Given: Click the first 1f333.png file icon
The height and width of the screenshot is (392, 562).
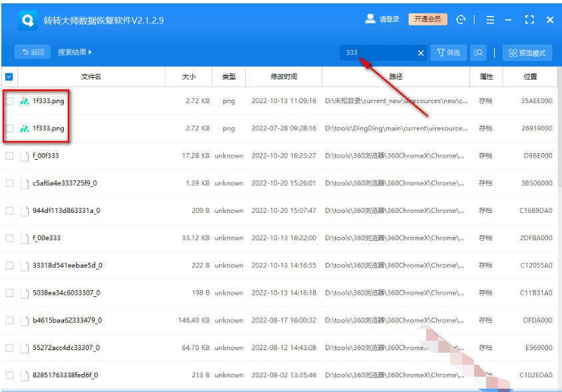Looking at the screenshot, I should click(25, 101).
